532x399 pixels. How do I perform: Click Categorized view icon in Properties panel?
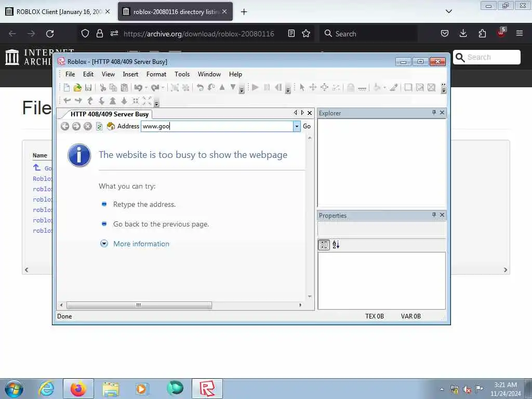(x=324, y=245)
